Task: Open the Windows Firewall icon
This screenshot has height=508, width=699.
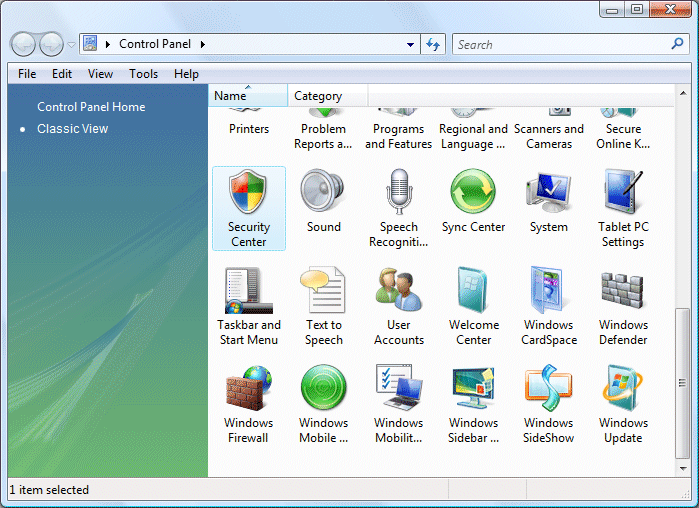Action: pos(249,388)
